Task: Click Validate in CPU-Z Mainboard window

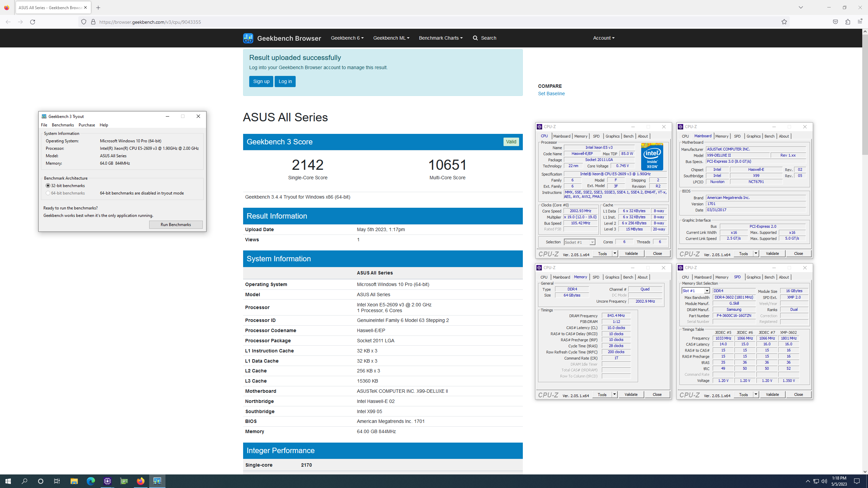Action: 772,253
